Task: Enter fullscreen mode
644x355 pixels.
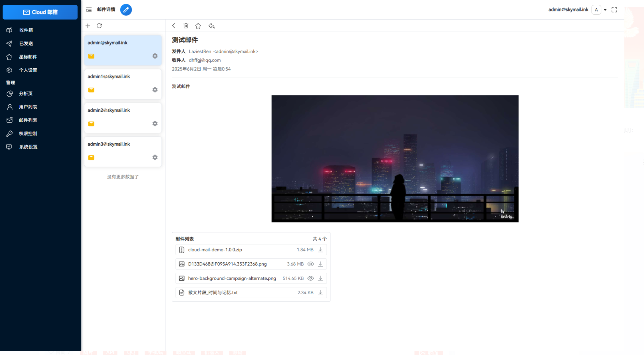Action: click(614, 10)
